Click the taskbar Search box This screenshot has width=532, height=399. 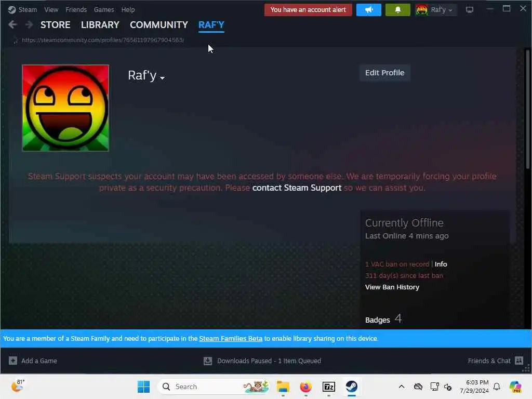pyautogui.click(x=214, y=387)
